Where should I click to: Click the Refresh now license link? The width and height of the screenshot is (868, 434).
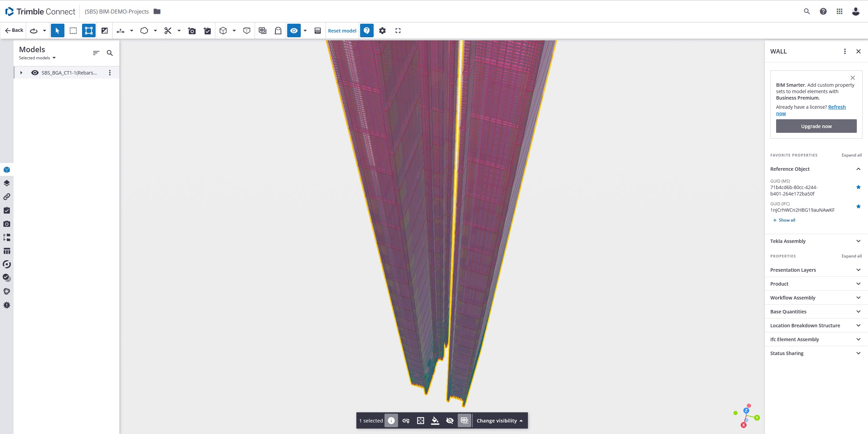(x=836, y=107)
